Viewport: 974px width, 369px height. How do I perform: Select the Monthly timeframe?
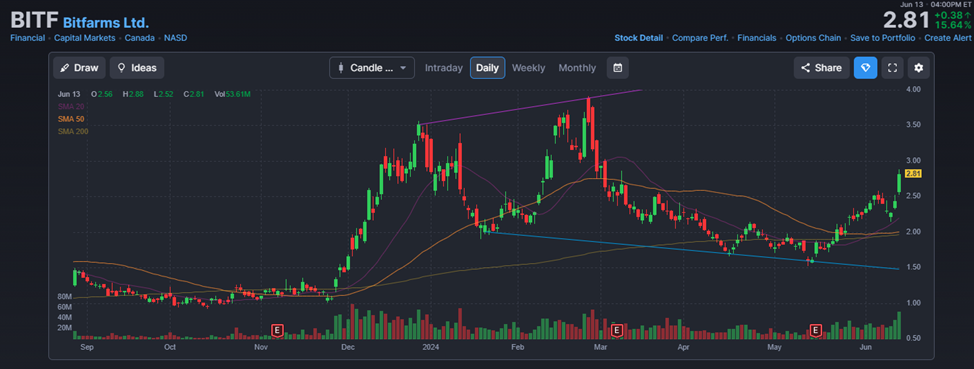coord(577,68)
